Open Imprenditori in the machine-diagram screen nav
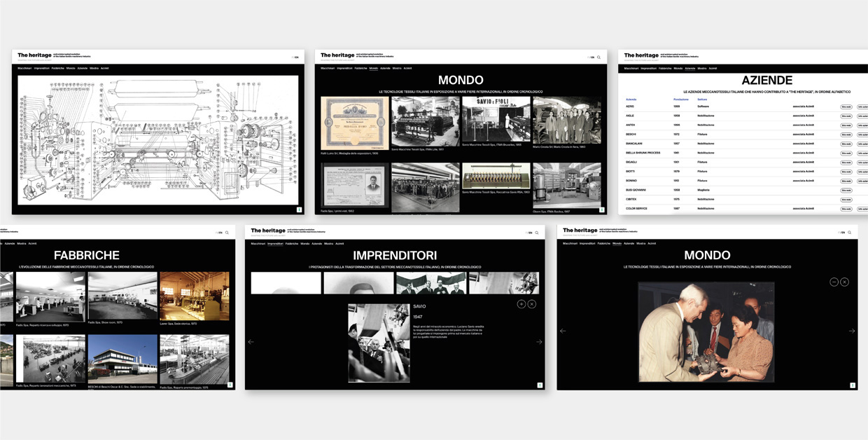Image resolution: width=868 pixels, height=440 pixels. (x=41, y=69)
